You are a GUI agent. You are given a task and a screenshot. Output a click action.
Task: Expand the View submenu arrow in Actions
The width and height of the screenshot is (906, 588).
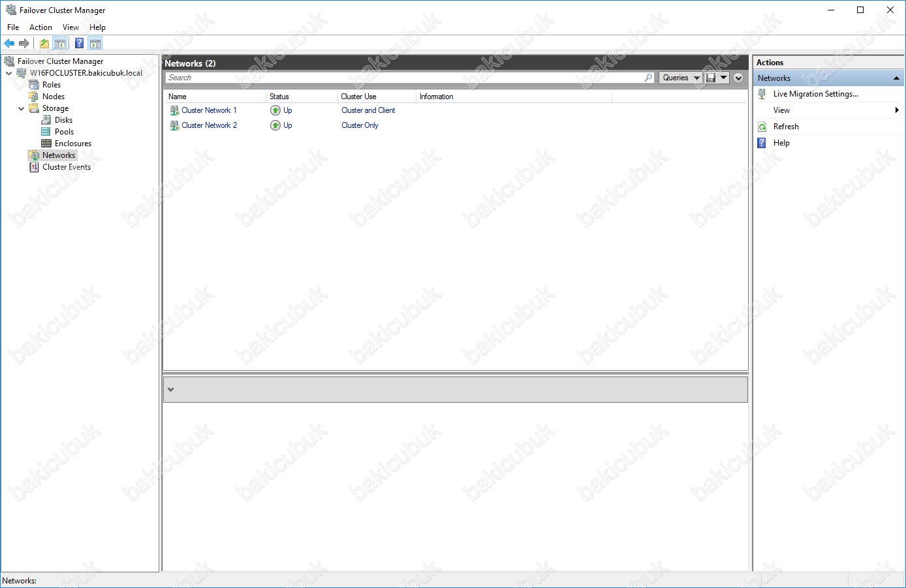(x=897, y=110)
